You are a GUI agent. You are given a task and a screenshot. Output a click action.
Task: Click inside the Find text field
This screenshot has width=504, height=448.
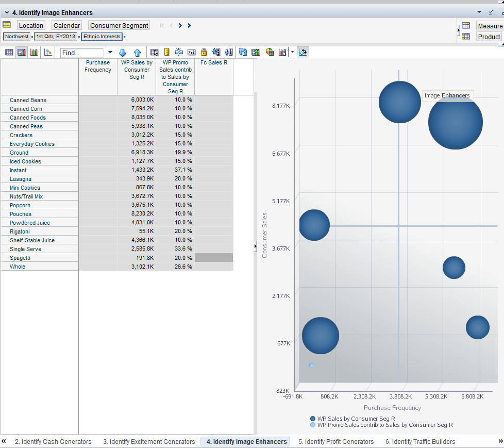pos(81,53)
